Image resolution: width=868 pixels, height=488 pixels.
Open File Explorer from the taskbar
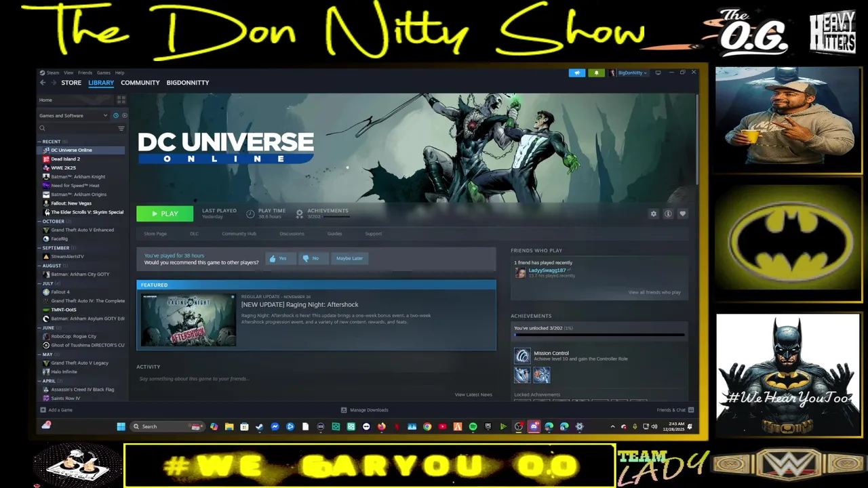point(229,426)
